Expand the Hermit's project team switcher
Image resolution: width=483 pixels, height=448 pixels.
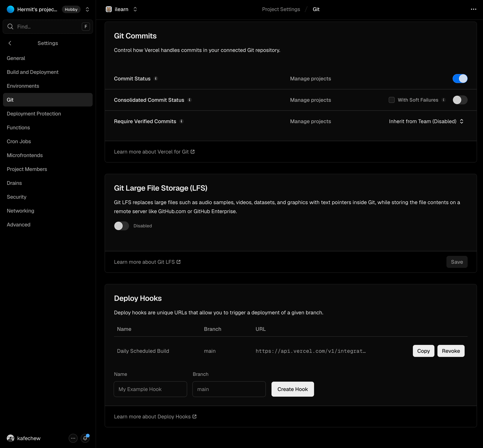click(87, 9)
